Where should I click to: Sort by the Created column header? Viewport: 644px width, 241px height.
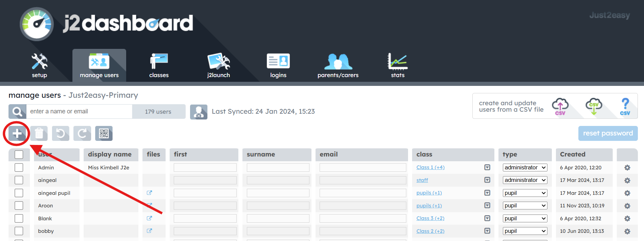tap(584, 154)
